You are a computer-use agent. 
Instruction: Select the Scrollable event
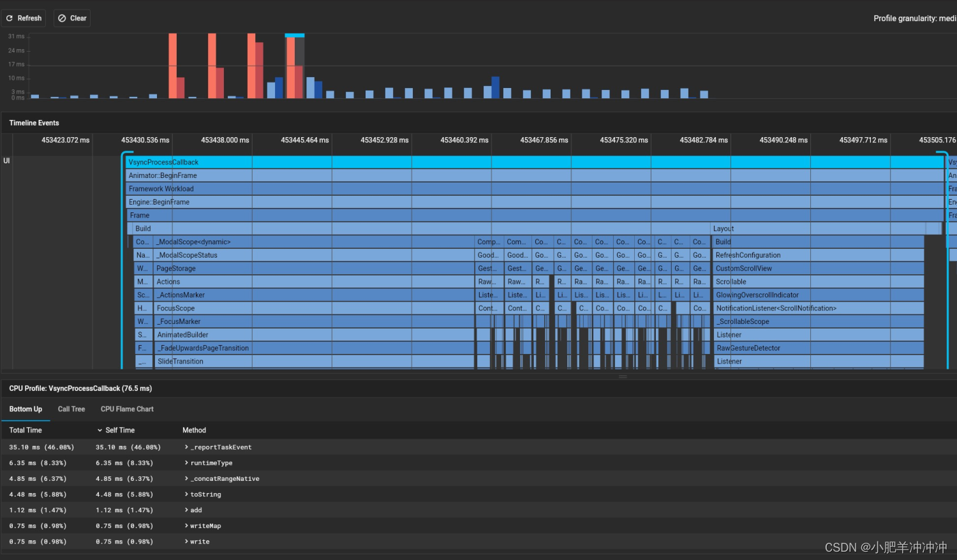click(819, 282)
